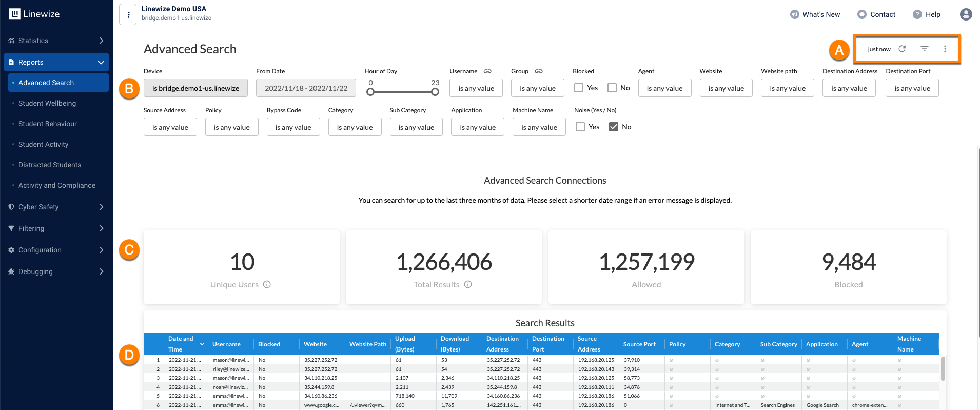Image resolution: width=980 pixels, height=410 pixels.
Task: Open the Student Activity report
Action: 44,144
